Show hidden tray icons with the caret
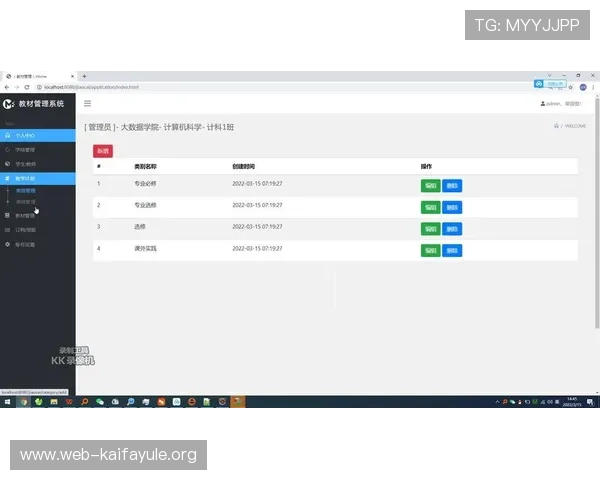This screenshot has height=480, width=600. (x=497, y=402)
